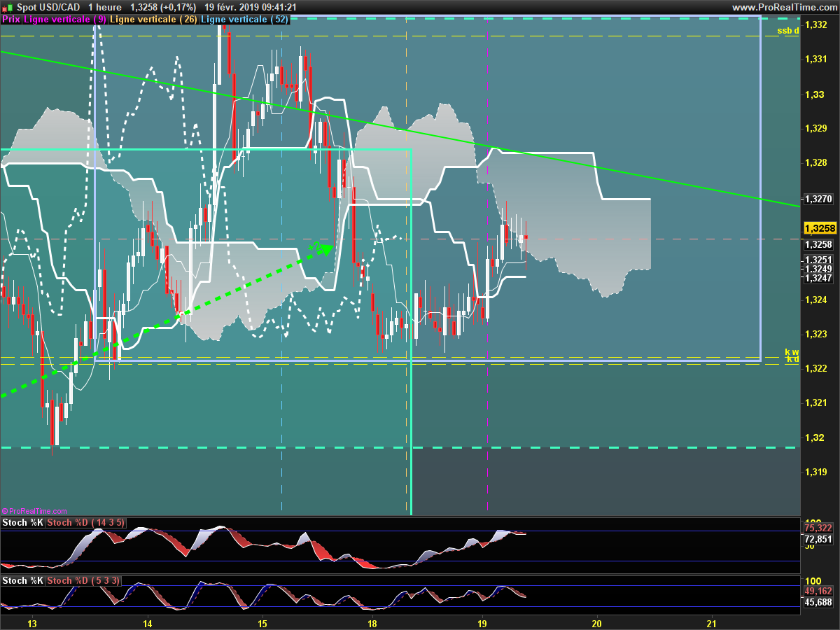Click date 19 on the time axis
This screenshot has width=840, height=630.
pos(482,623)
